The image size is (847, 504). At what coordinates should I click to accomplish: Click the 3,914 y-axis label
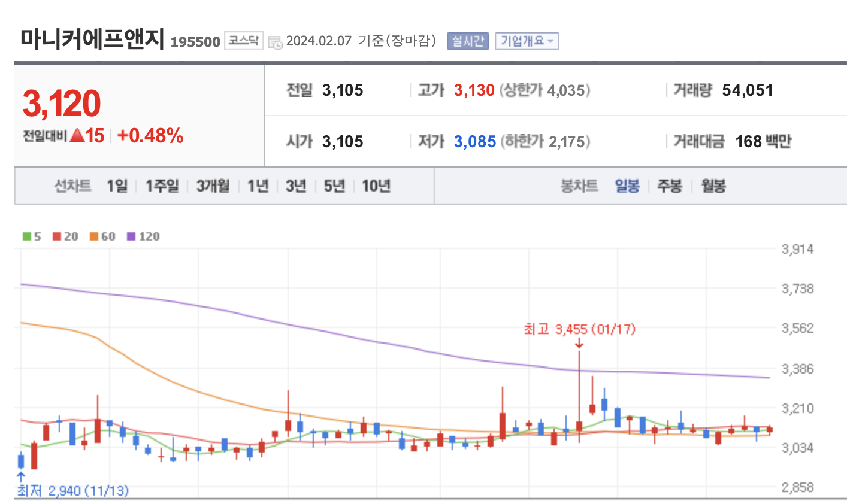pyautogui.click(x=797, y=249)
